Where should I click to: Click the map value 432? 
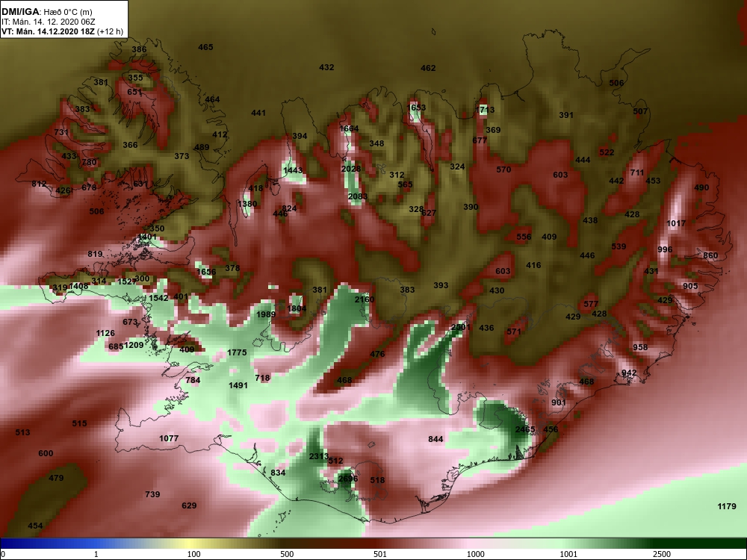click(x=326, y=67)
